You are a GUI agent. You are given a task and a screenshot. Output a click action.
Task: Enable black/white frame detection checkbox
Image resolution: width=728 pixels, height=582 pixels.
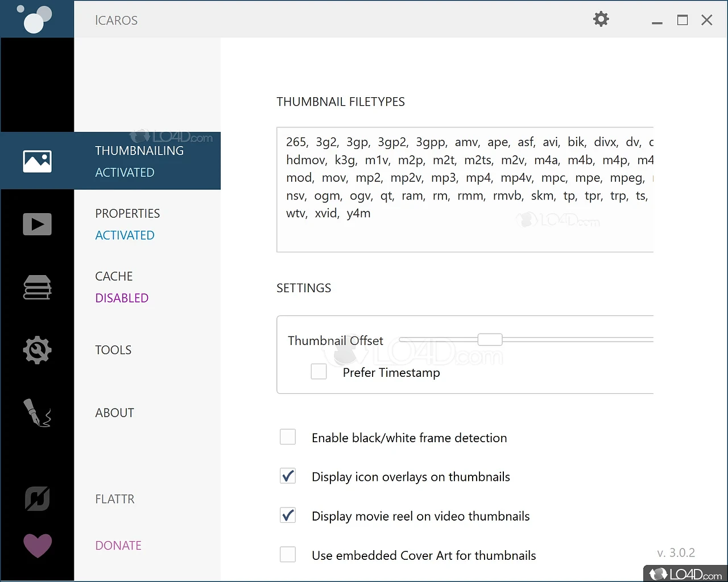[x=288, y=437]
